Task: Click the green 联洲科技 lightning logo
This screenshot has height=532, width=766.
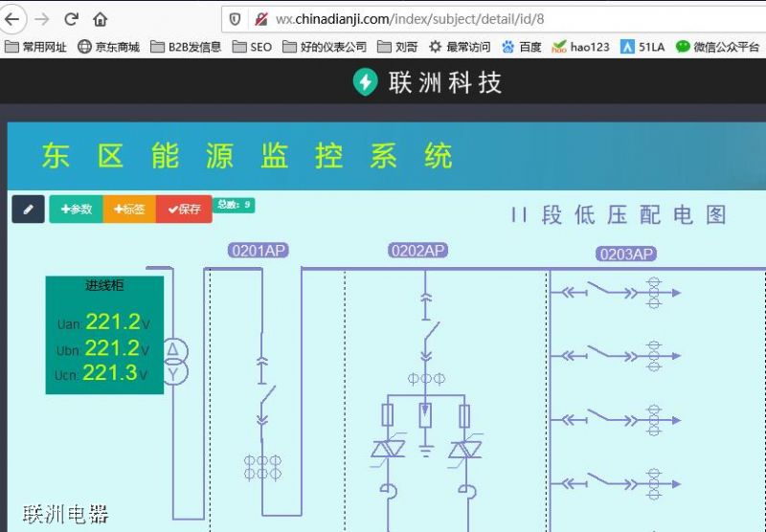Action: 365,82
